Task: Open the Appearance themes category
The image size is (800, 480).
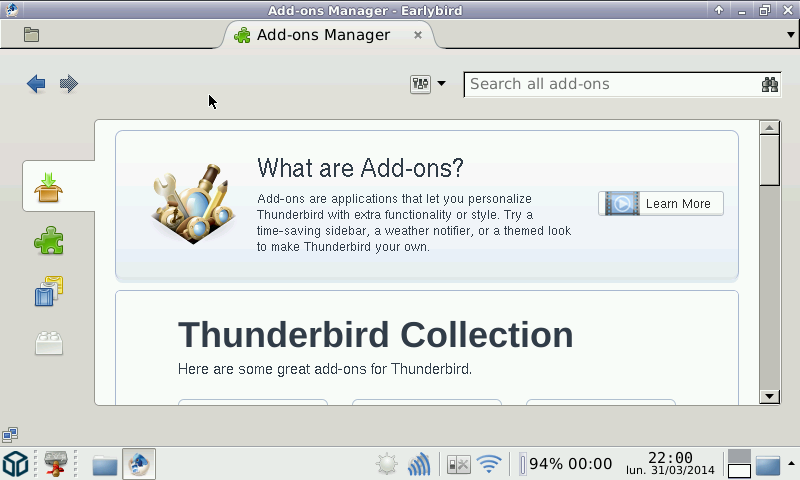Action: (x=49, y=291)
